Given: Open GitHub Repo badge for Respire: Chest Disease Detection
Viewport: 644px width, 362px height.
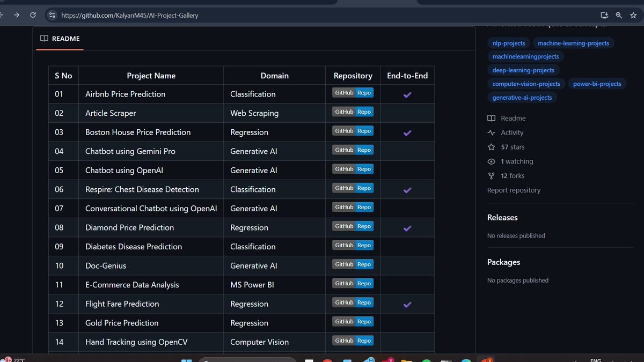Looking at the screenshot, I should 353,188.
